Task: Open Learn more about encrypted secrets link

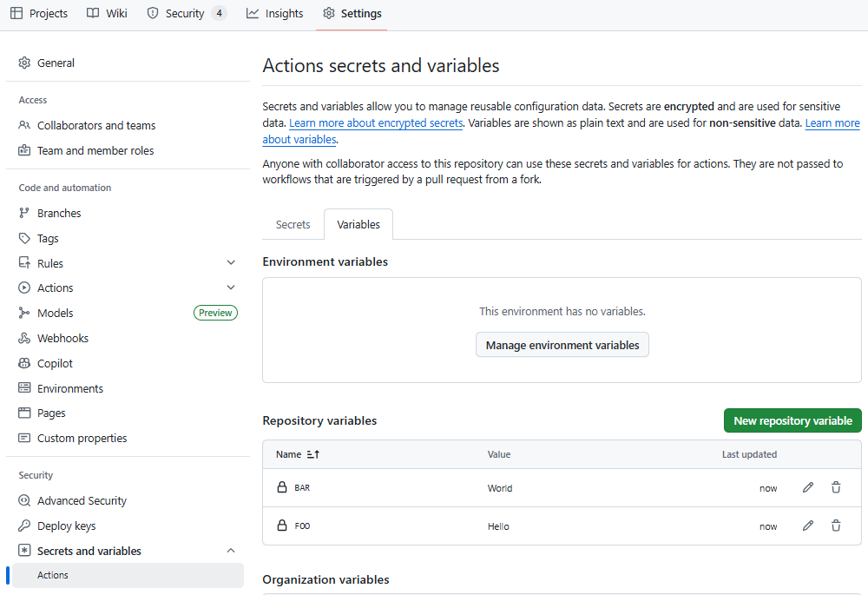Action: pyautogui.click(x=376, y=123)
